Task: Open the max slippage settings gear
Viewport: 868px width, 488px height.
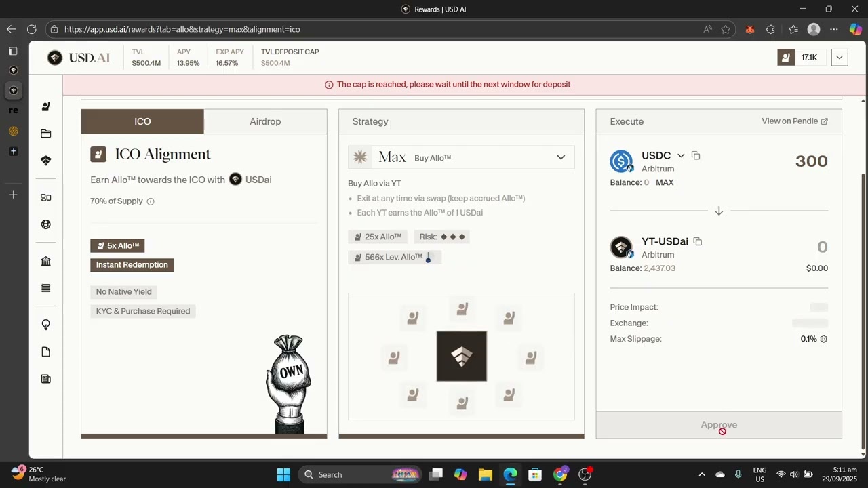Action: click(x=824, y=339)
